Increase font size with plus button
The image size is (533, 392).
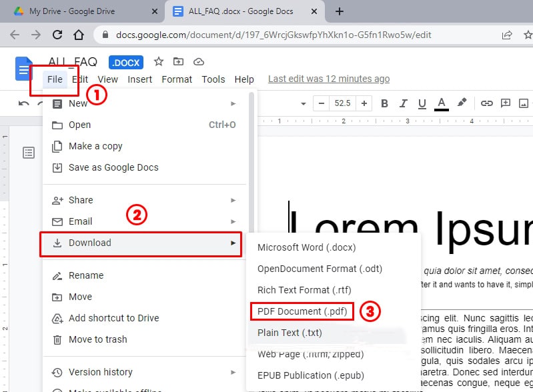tap(364, 103)
